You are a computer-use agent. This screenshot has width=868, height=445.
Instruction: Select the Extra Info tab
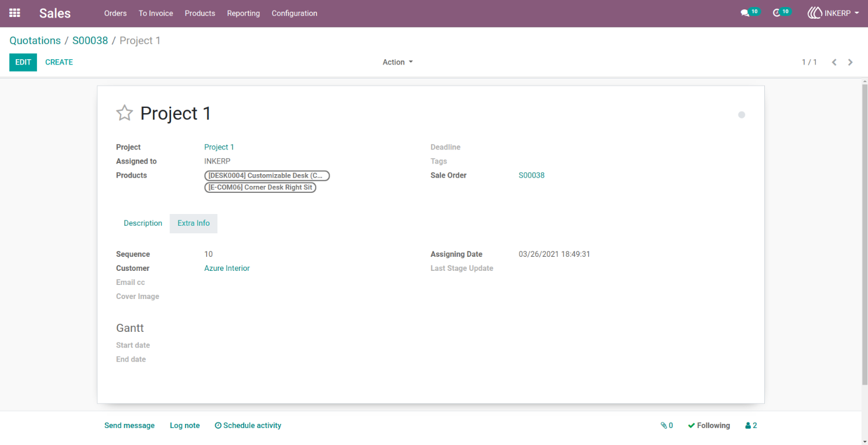(x=194, y=223)
